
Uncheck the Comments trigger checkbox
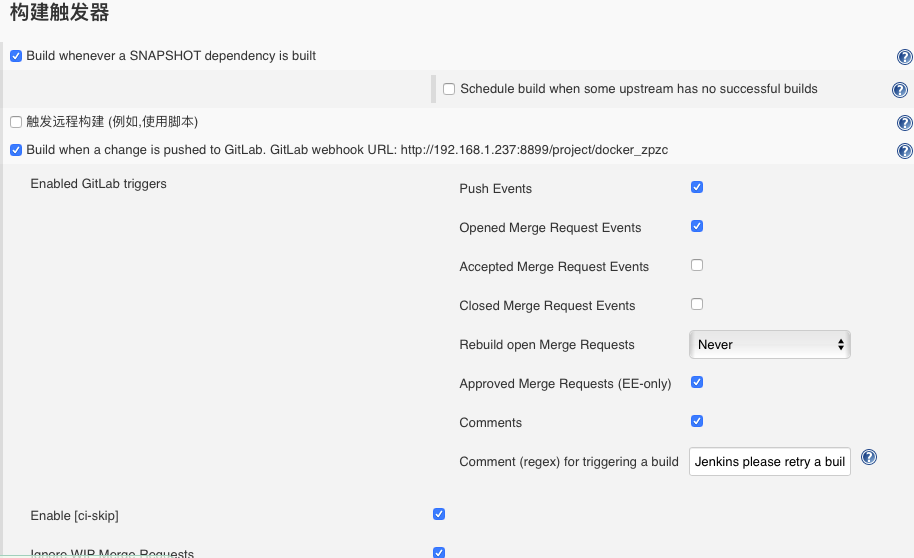click(x=697, y=422)
